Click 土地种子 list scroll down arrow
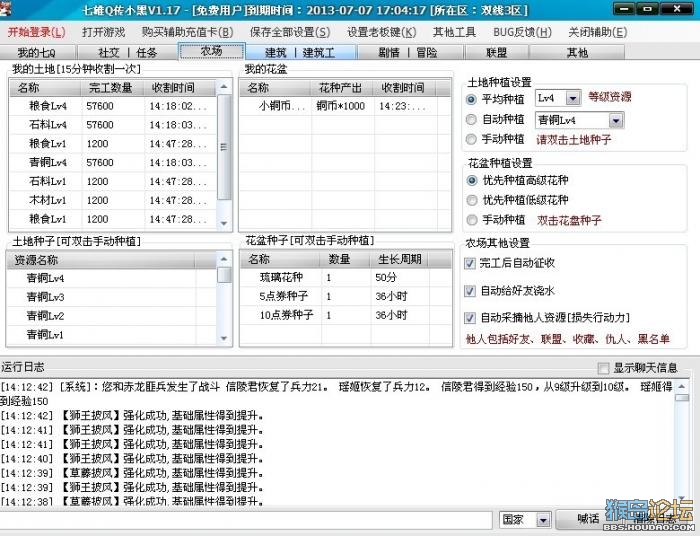The image size is (700, 536). 224,338
